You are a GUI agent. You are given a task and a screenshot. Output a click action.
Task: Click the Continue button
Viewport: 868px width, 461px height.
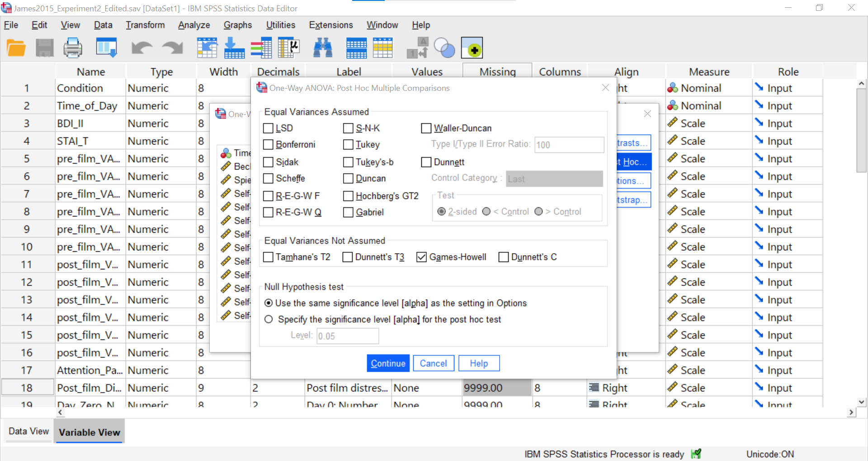pos(388,363)
